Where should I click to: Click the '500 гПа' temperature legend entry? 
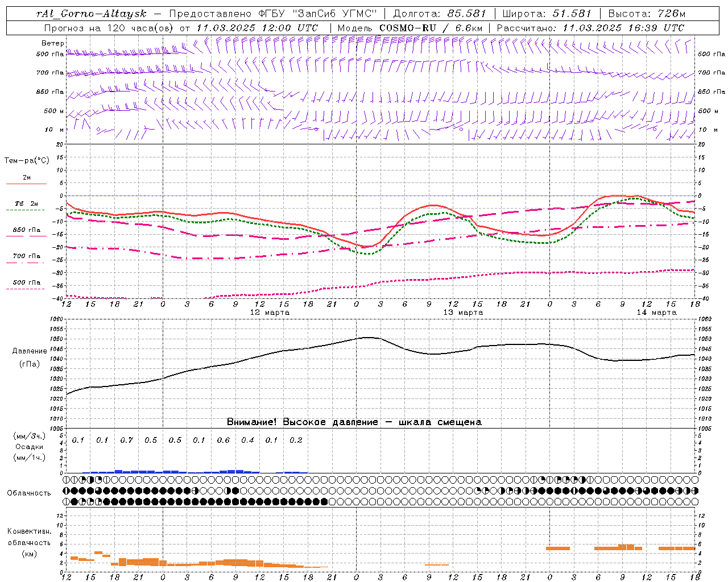[27, 282]
